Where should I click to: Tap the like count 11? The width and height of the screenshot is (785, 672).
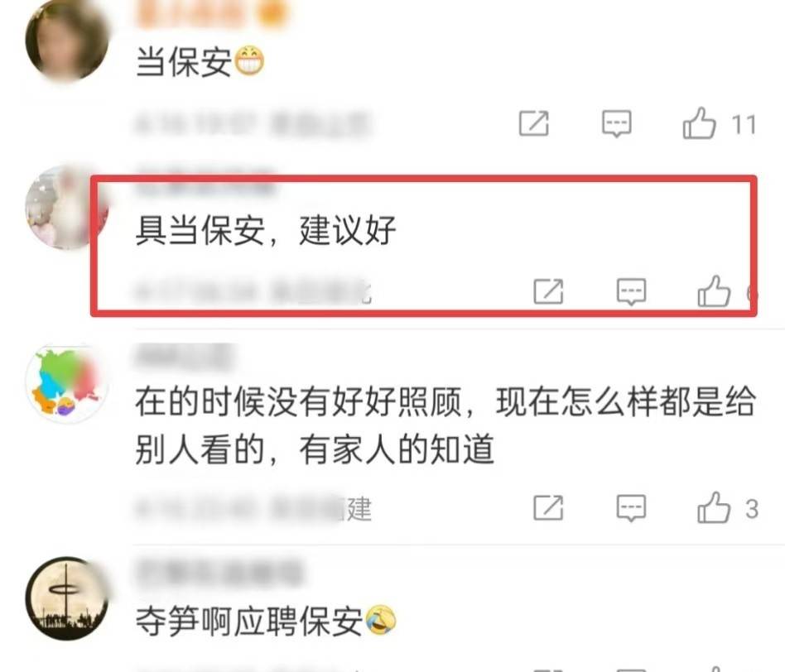744,125
